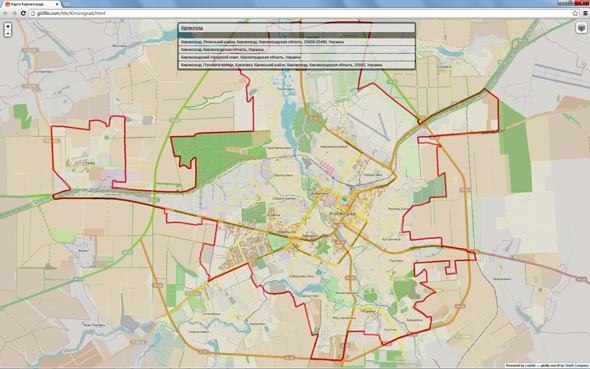Open the map layers control
The image size is (590, 369).
click(x=582, y=28)
